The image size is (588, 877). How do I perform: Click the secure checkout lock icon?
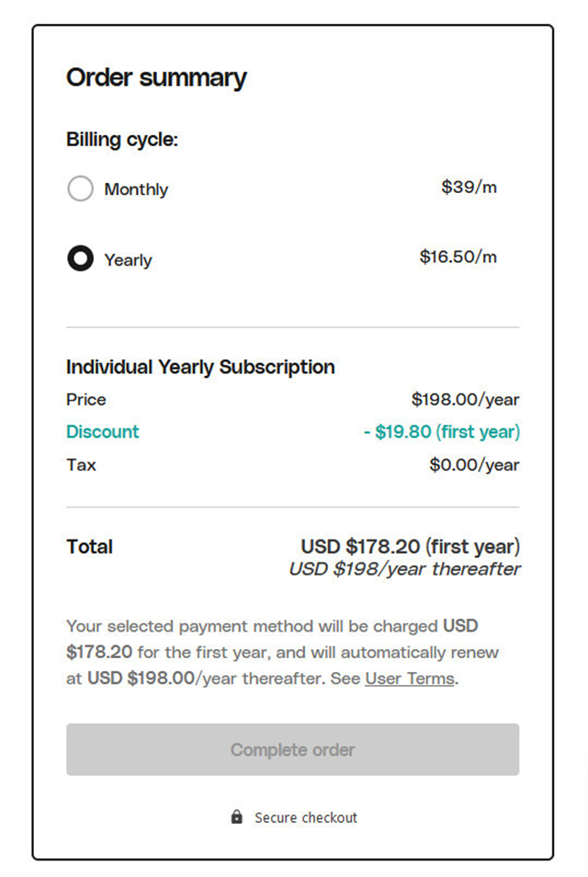(237, 816)
